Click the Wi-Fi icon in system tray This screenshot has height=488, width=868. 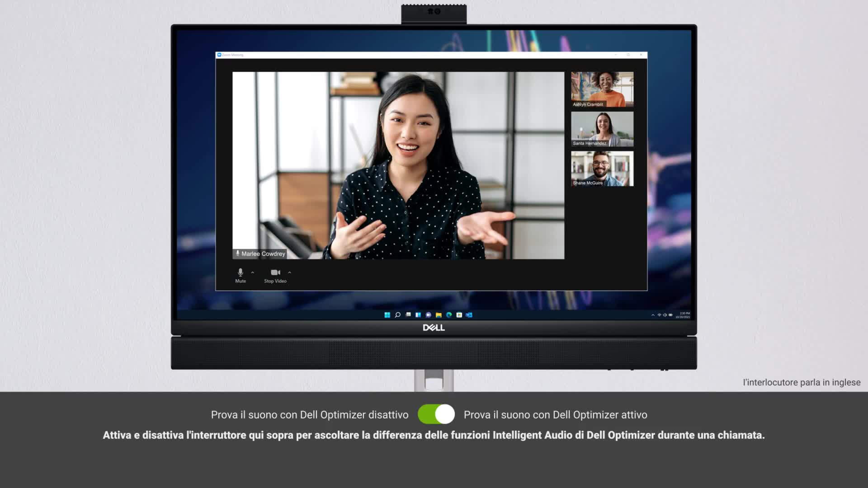click(x=659, y=315)
